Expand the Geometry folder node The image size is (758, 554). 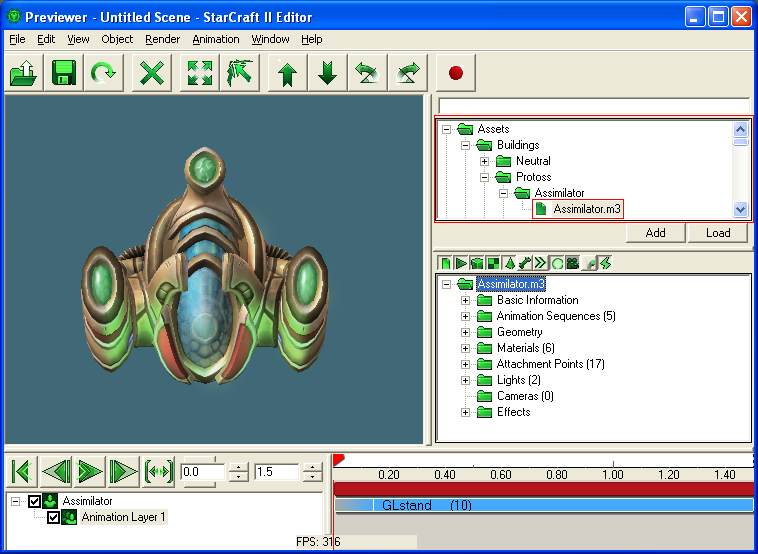pos(465,332)
